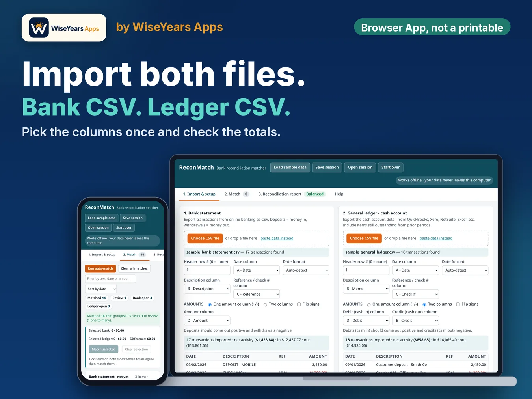
Task: Open Sort by date dropdown on phone
Action: (101, 289)
